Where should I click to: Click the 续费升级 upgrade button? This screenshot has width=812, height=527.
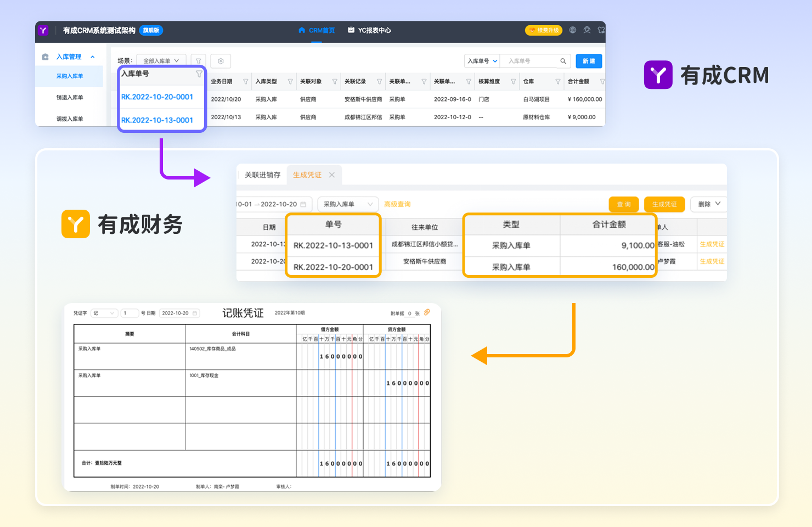pyautogui.click(x=544, y=31)
